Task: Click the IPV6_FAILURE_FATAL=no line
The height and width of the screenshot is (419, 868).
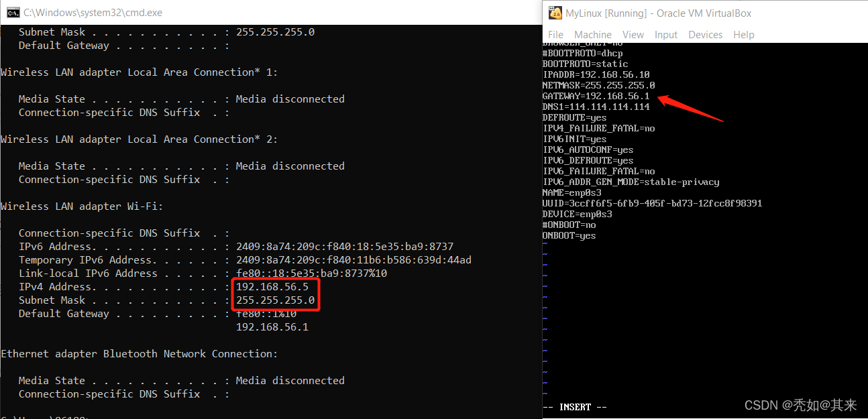Action: (598, 171)
